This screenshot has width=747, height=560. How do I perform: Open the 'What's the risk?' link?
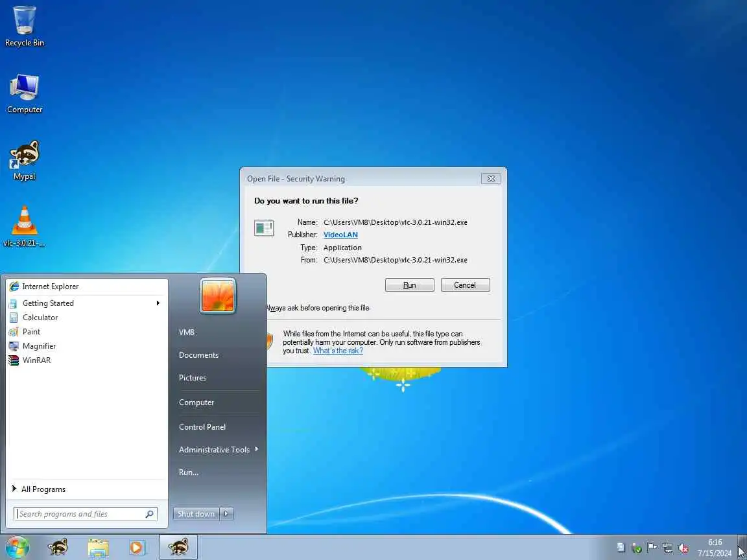coord(338,351)
